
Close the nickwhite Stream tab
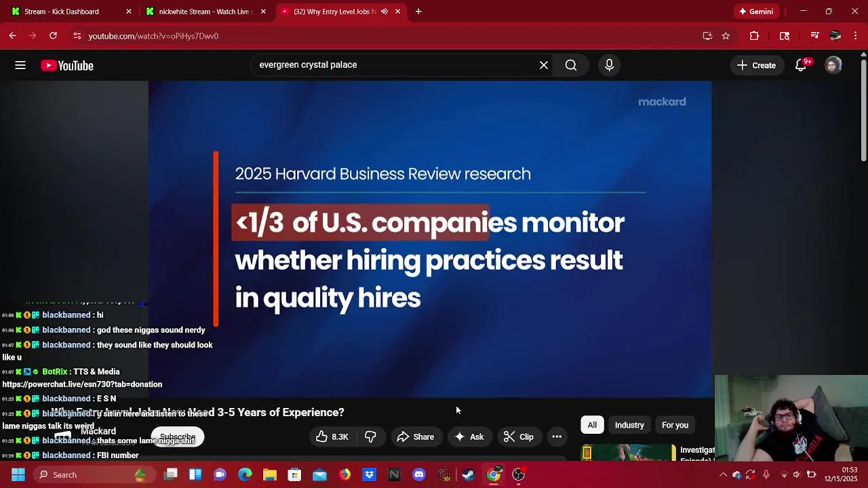pos(263,12)
